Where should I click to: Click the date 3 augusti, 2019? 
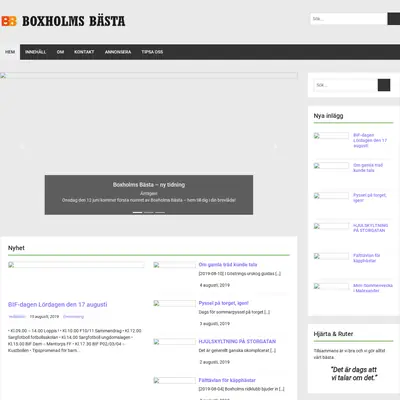coord(215,324)
